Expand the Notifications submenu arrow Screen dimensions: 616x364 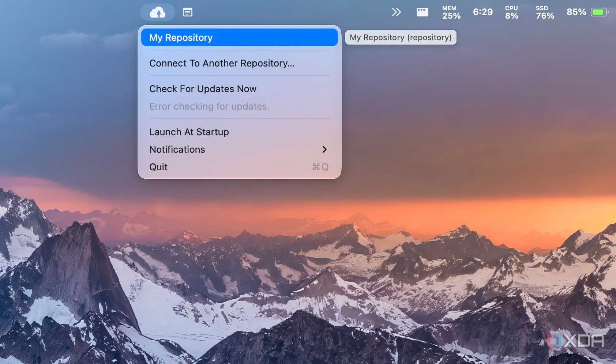tap(324, 149)
